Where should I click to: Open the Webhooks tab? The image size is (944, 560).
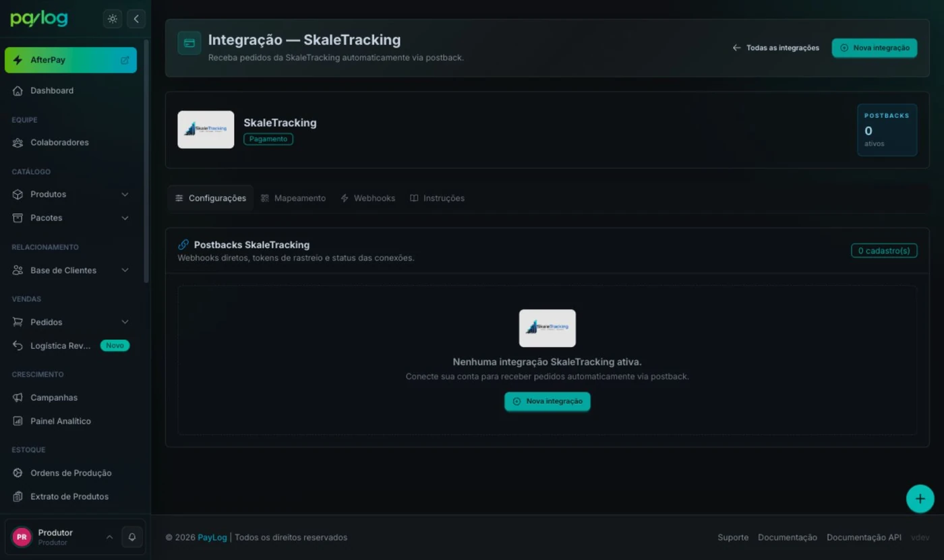click(x=367, y=198)
